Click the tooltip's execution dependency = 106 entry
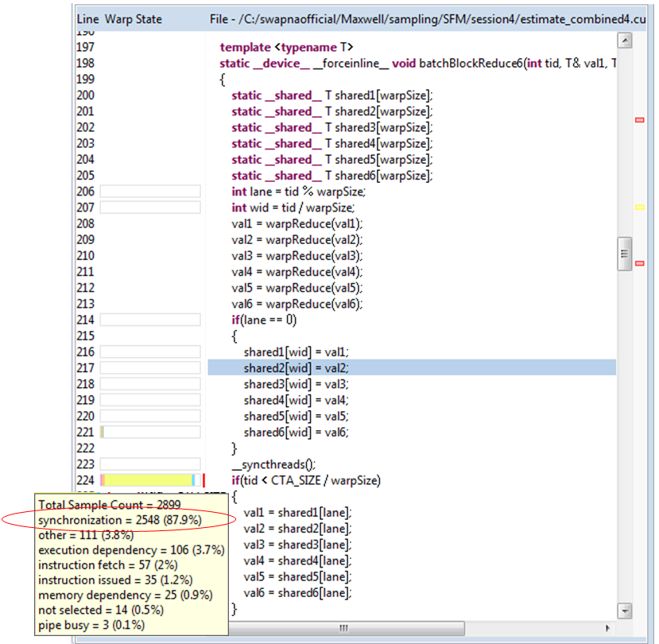659x644 pixels. coord(131,550)
